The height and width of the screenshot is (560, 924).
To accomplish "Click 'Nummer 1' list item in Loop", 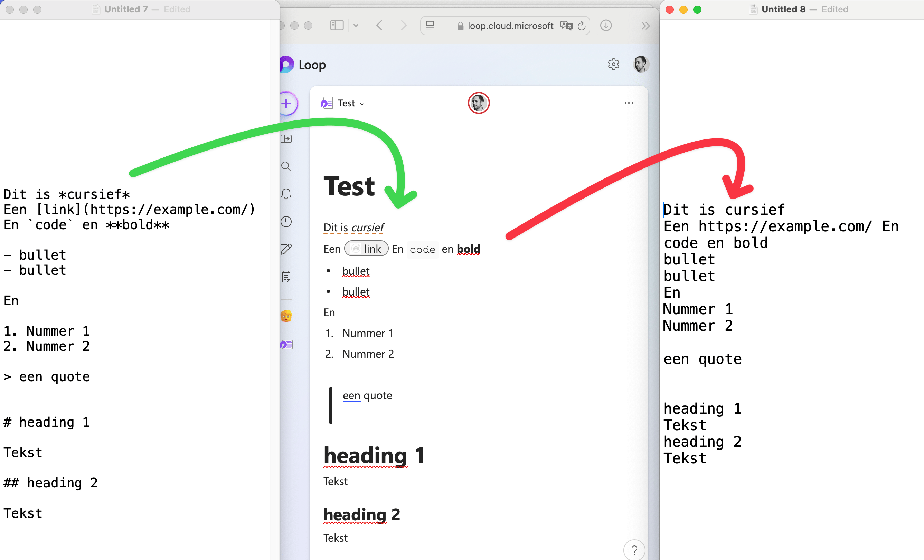I will 368,333.
